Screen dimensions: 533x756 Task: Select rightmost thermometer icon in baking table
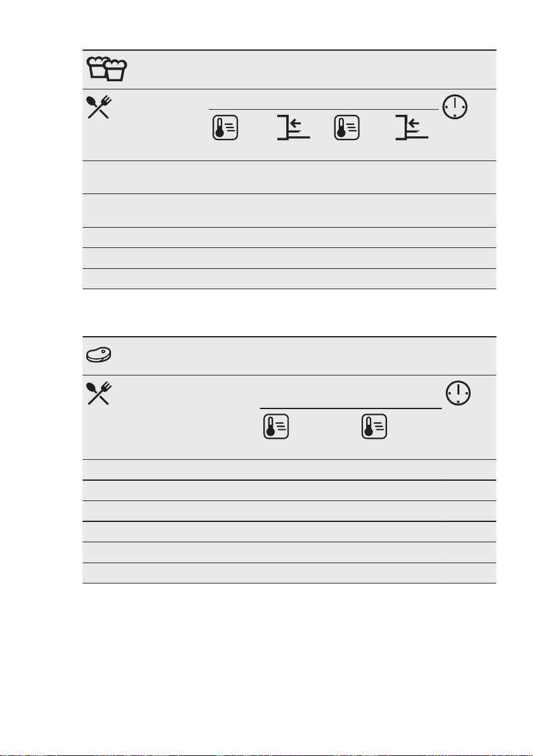point(347,127)
